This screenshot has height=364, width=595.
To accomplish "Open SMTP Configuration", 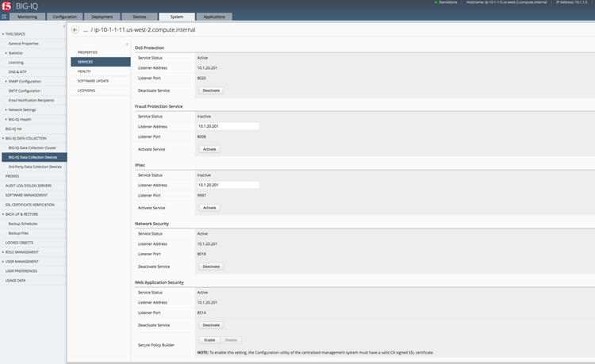I will tap(25, 91).
